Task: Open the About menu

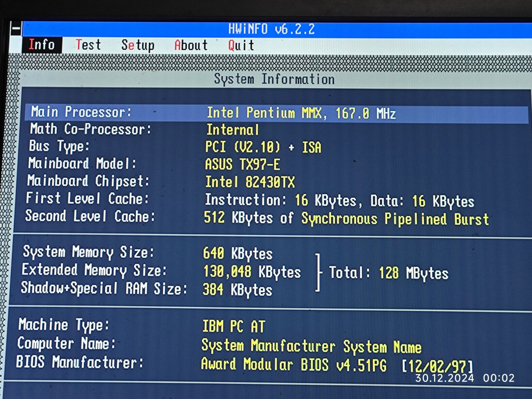Action: [x=191, y=45]
